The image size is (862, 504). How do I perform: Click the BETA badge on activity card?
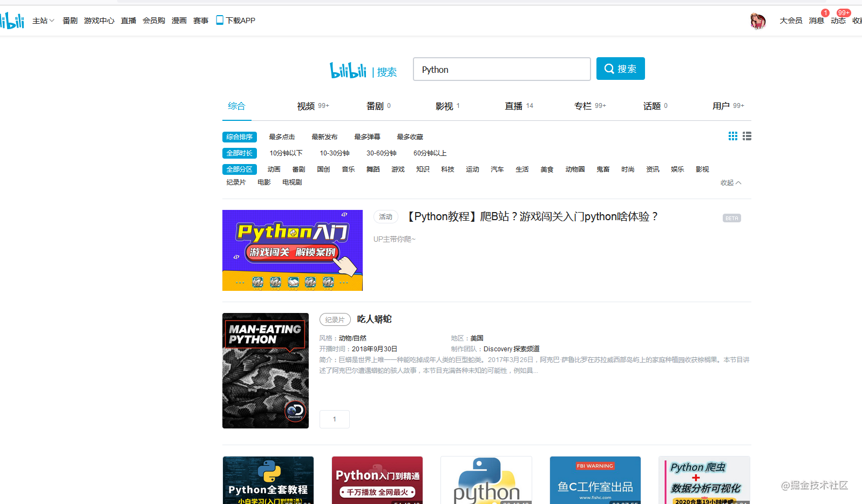[x=732, y=218]
